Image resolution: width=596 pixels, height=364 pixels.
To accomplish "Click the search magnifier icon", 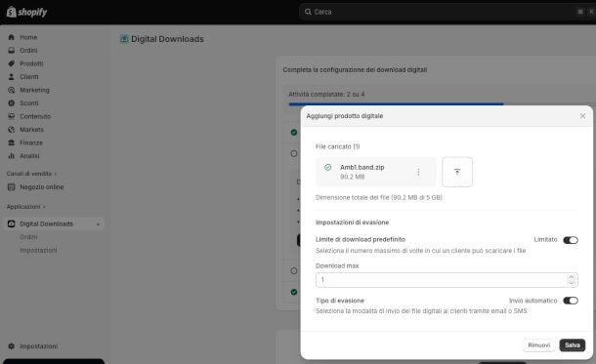I will 308,12.
